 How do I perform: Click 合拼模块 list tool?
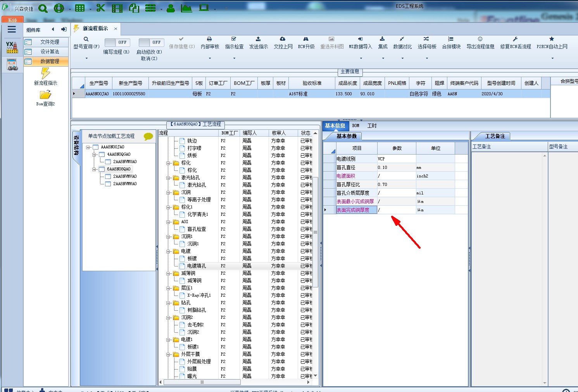pos(451,43)
